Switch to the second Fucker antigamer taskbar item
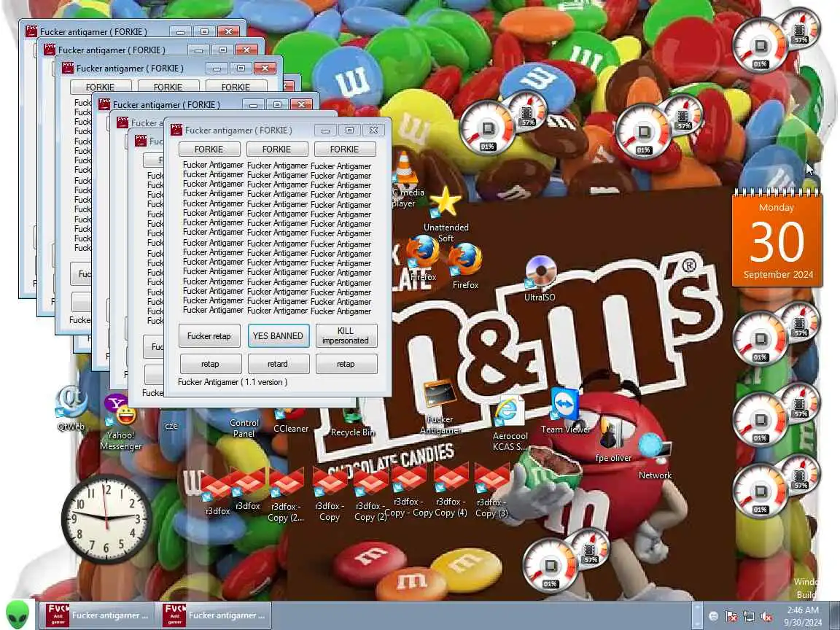 click(213, 615)
